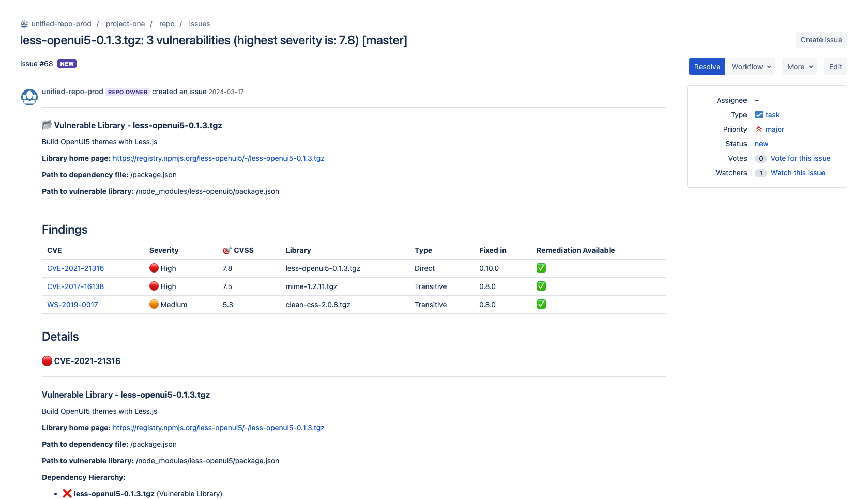Click unified-repo-prod author name in issue header
The width and height of the screenshot is (868, 499).
click(72, 92)
